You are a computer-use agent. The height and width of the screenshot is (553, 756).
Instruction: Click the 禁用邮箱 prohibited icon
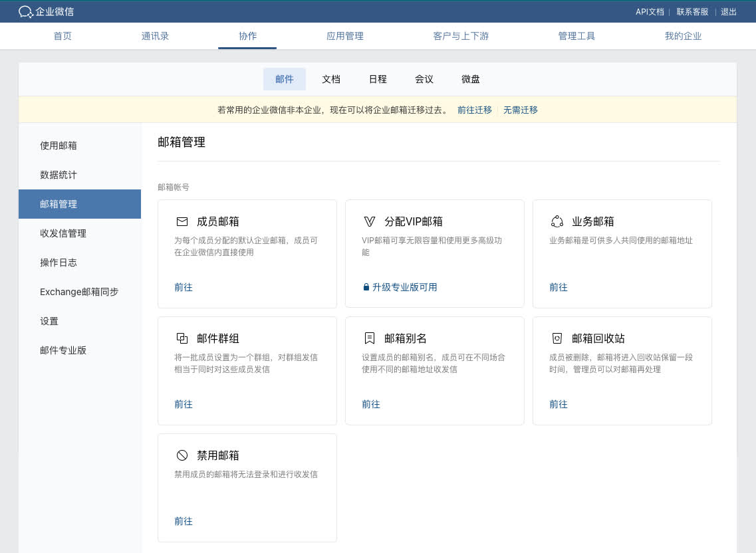pos(182,455)
